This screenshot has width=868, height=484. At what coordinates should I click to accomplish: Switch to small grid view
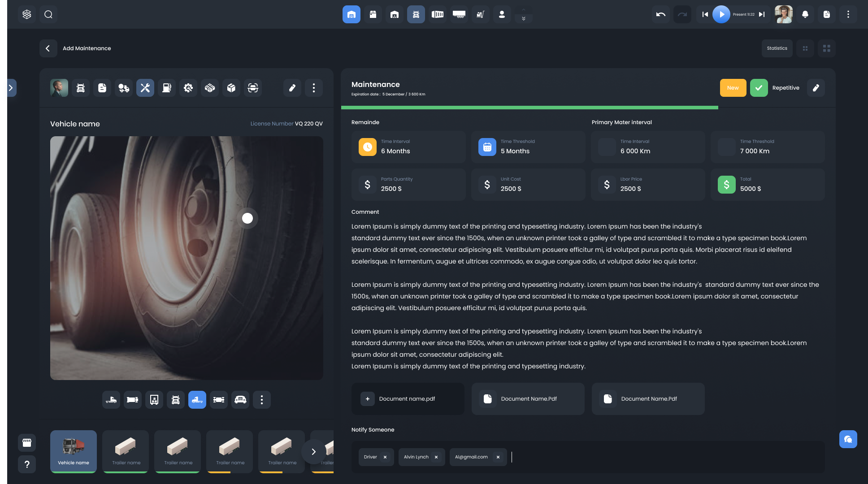click(805, 48)
